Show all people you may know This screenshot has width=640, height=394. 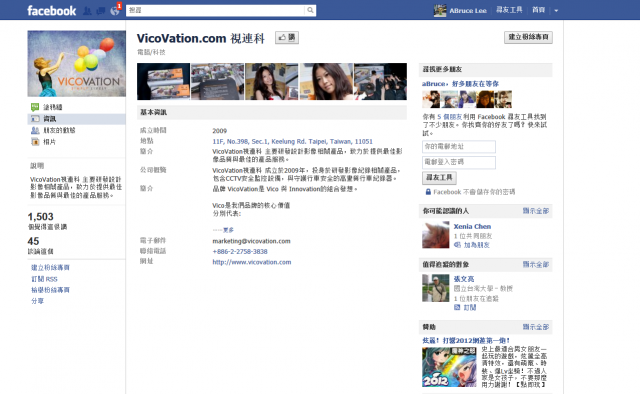536,211
